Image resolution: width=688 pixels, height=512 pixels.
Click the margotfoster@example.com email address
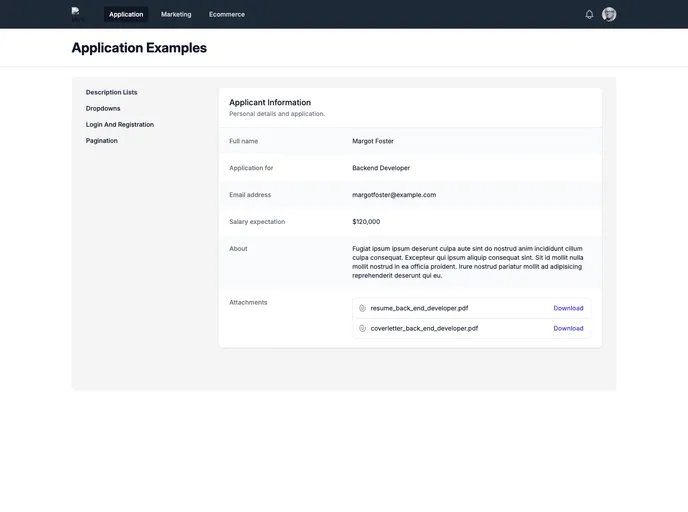tap(394, 195)
